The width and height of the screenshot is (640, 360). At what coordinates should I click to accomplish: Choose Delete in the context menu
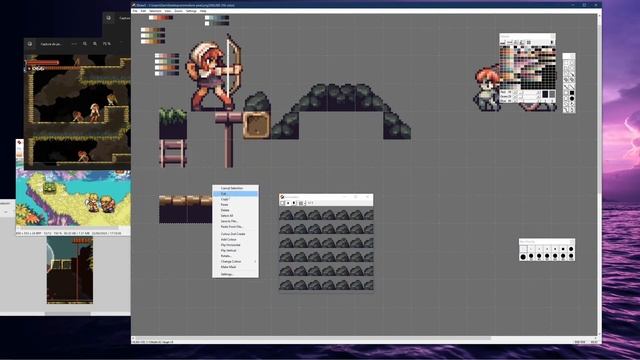coord(235,210)
